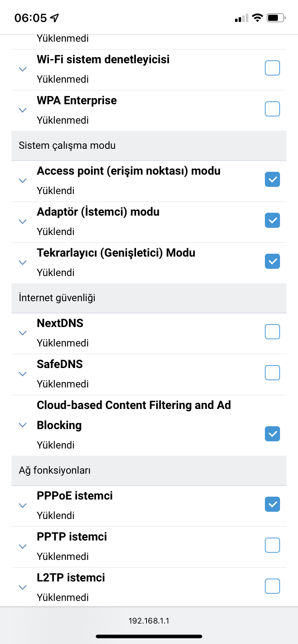Viewport: 298px width, 644px height.
Task: Tick the NextDNS checkbox
Action: pyautogui.click(x=272, y=332)
